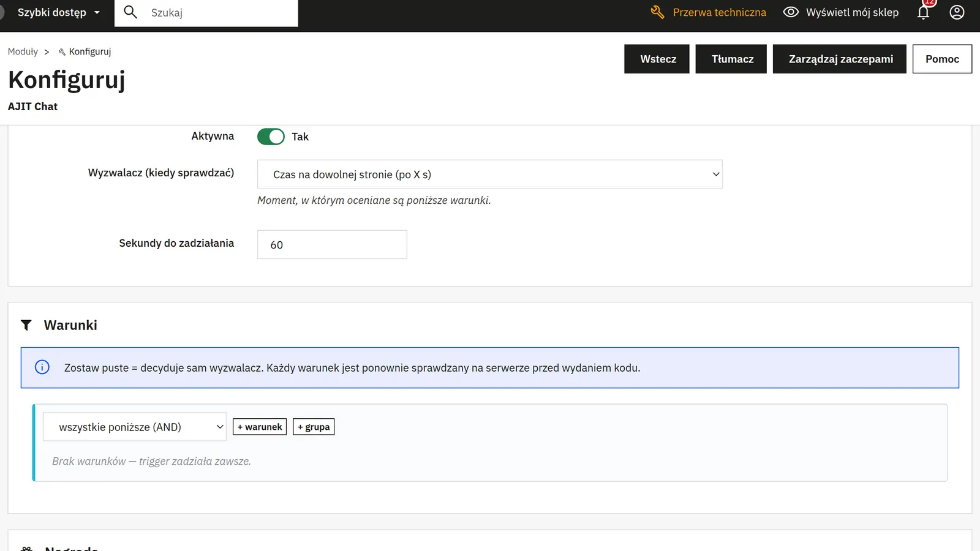Click the filter funnel icon by Warunki
This screenshot has height=551, width=980.
(x=26, y=325)
